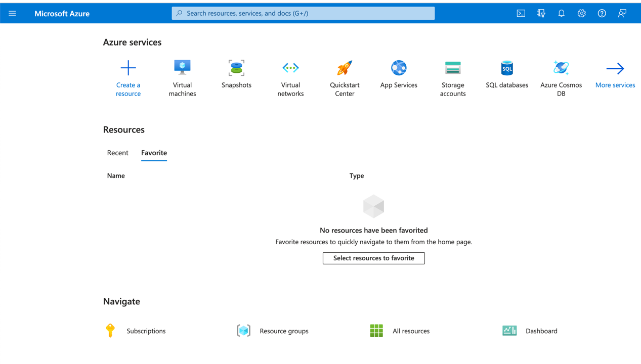Viewport: 641px width, 364px height.
Task: Click the Virtual machines label text
Action: tap(182, 89)
